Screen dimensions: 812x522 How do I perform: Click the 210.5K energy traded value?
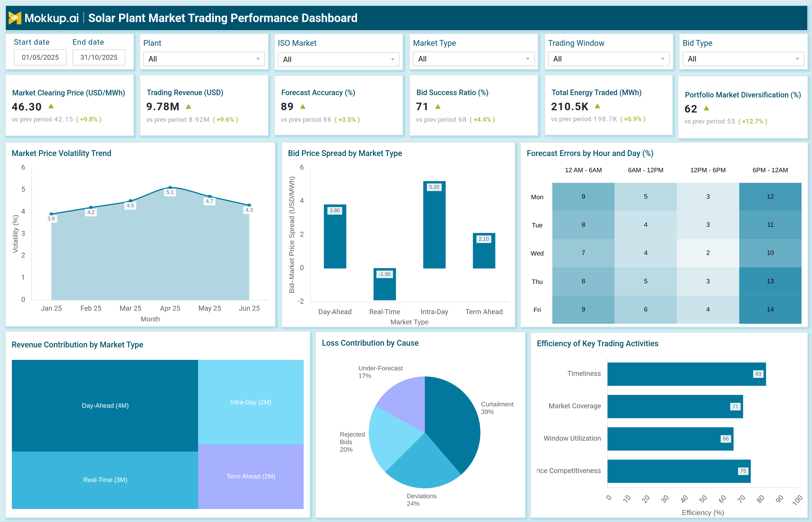(570, 107)
